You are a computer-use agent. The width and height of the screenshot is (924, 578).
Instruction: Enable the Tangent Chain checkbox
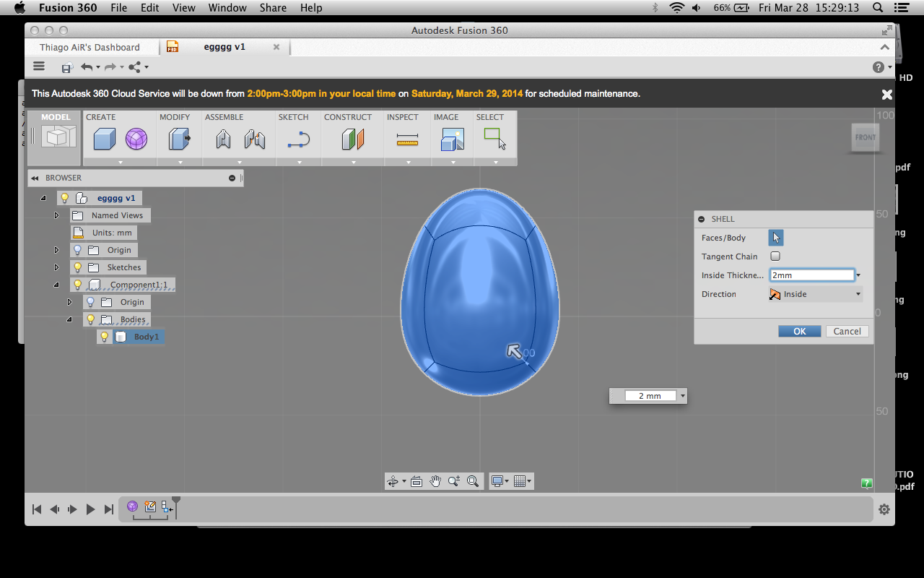coord(775,256)
